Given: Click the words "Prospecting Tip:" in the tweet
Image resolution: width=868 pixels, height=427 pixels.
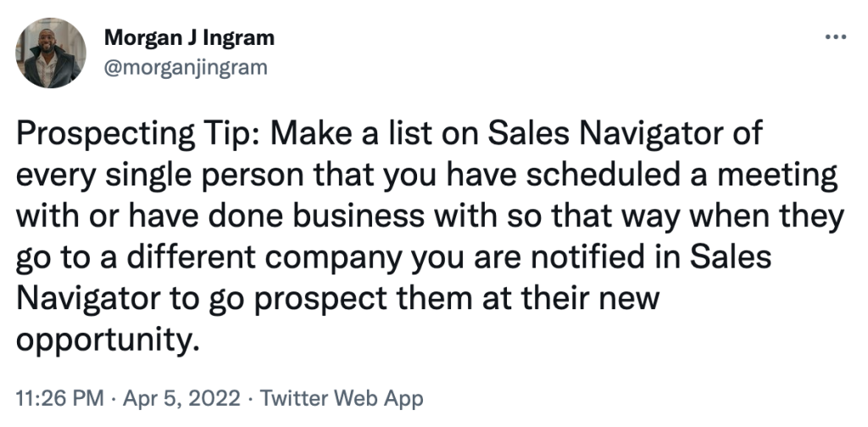Looking at the screenshot, I should point(138,135).
